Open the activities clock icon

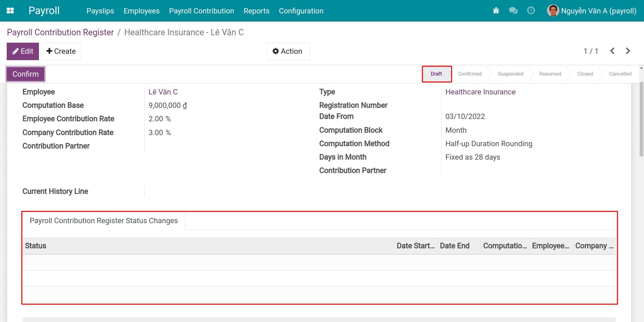(x=531, y=10)
